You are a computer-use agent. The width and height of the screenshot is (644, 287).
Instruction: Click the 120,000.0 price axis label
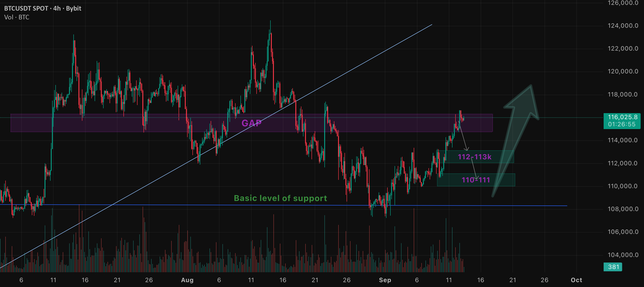pos(623,72)
